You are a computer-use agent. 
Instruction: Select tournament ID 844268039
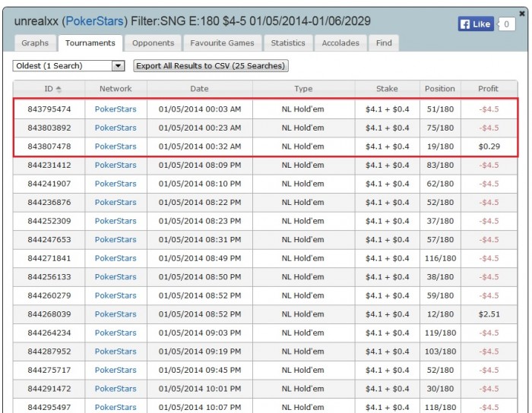[49, 314]
